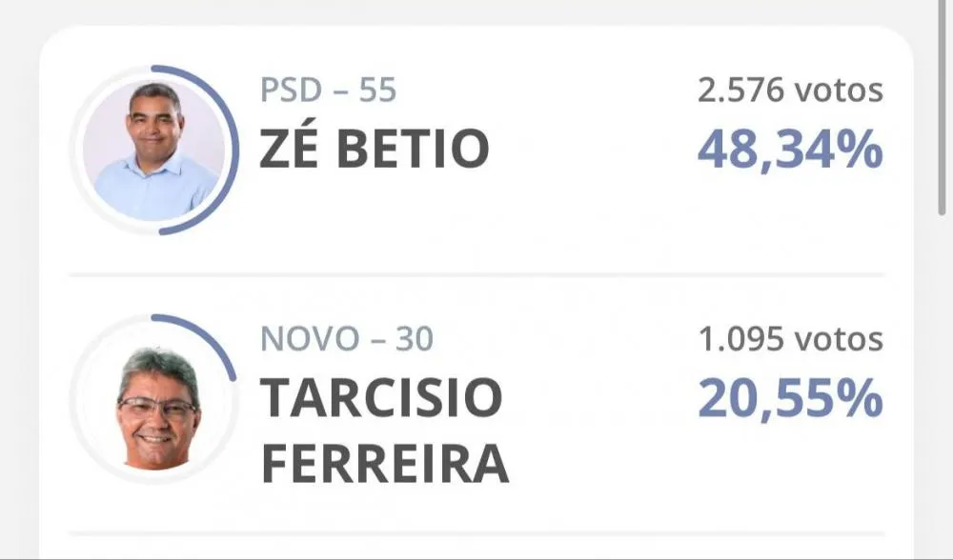Click the 48,34% percentage figure
Viewport: 953px width, 560px height.
pos(790,150)
